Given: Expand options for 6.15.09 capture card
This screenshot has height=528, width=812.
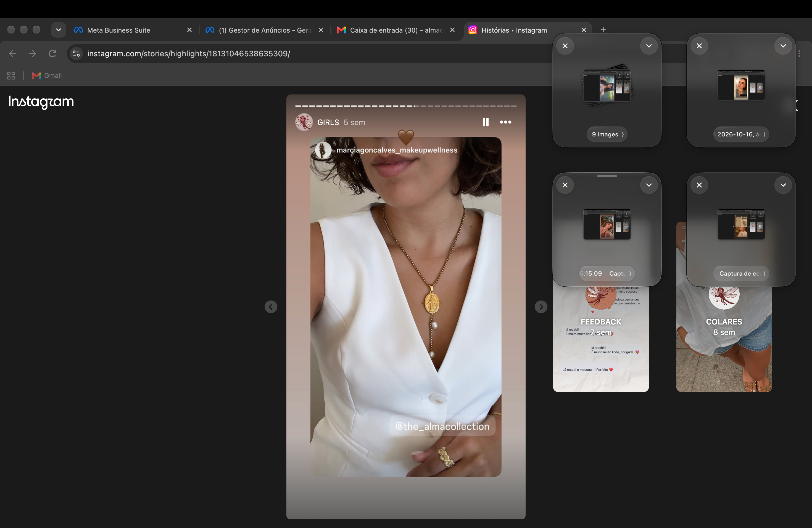Looking at the screenshot, I should pyautogui.click(x=648, y=185).
